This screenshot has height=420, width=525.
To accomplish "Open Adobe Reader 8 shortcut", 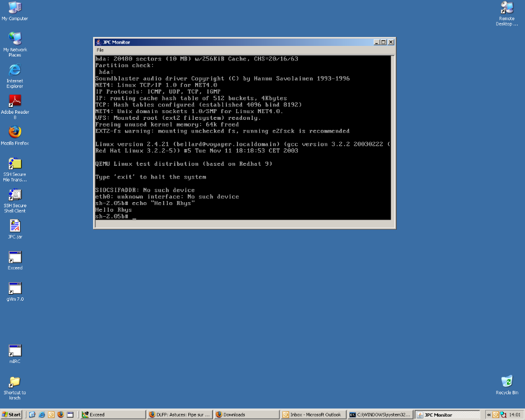I will [15, 101].
